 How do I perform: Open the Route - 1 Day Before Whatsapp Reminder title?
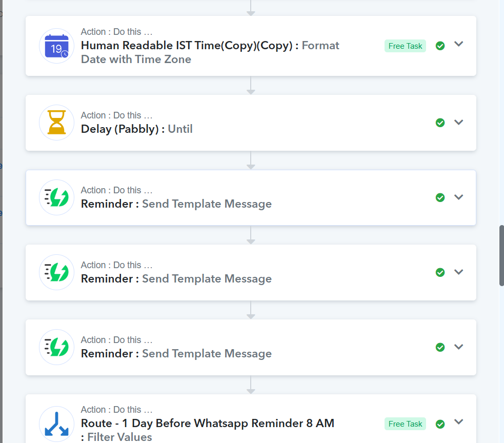[208, 423]
